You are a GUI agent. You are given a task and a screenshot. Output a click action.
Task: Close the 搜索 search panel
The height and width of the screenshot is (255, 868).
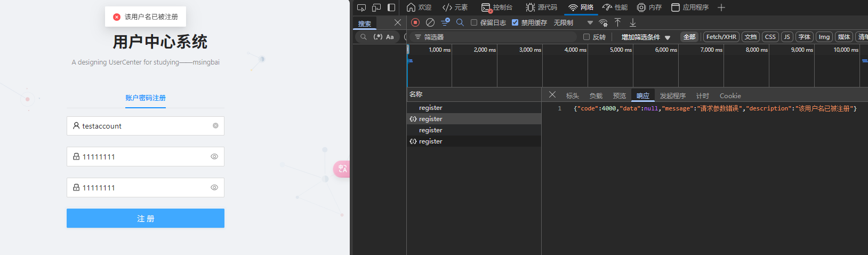click(397, 22)
